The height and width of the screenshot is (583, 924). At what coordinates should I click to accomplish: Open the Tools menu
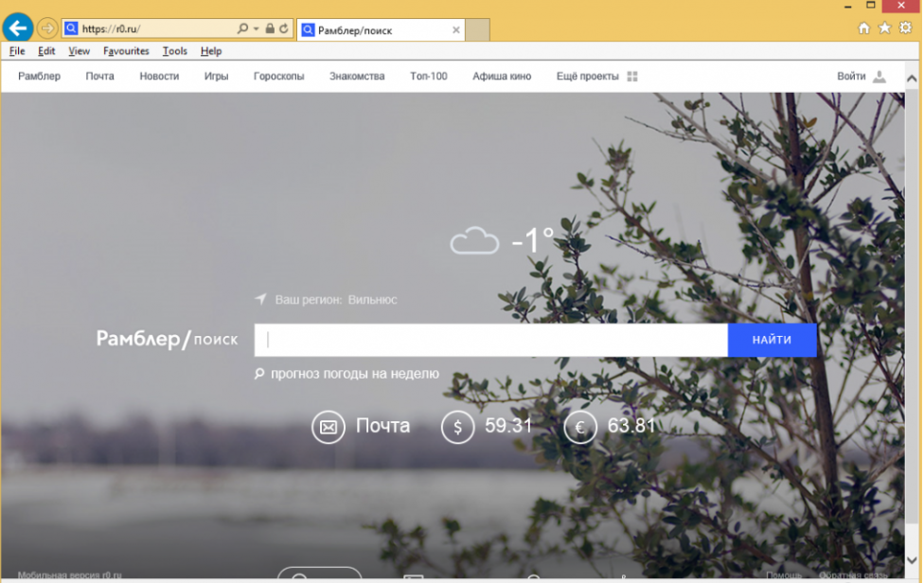pos(175,51)
